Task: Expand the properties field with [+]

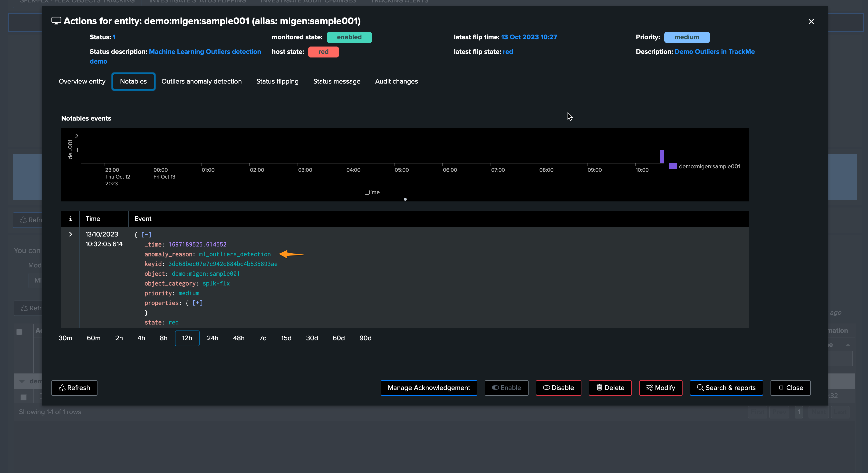Action: (x=197, y=303)
